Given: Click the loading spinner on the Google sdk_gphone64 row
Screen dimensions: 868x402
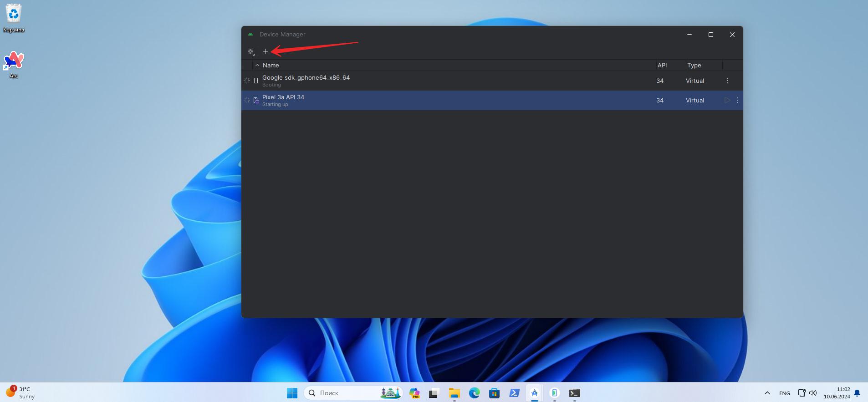Looking at the screenshot, I should pos(247,81).
